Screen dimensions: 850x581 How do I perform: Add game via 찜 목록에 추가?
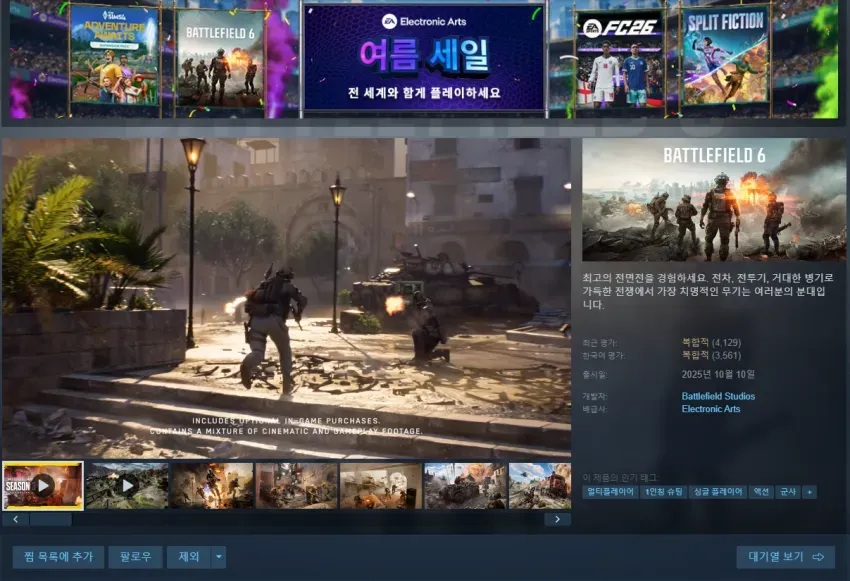pos(59,557)
